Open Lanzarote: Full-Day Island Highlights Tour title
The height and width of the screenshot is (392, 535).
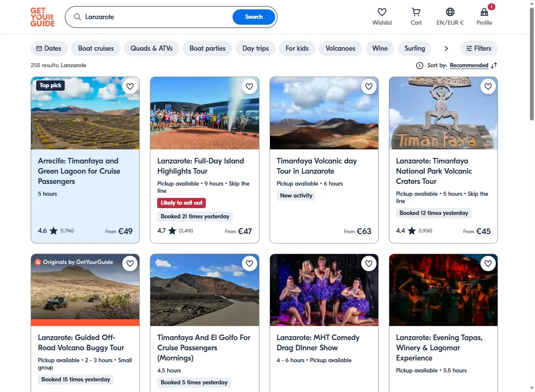click(x=201, y=166)
